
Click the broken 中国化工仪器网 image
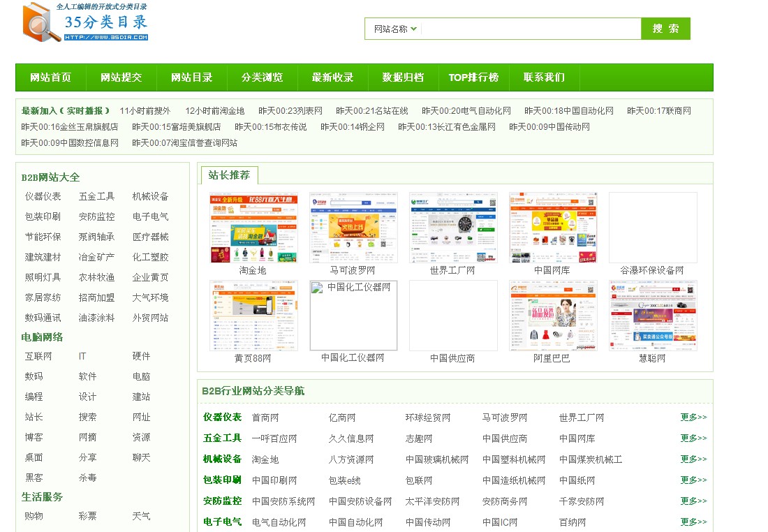click(x=353, y=316)
